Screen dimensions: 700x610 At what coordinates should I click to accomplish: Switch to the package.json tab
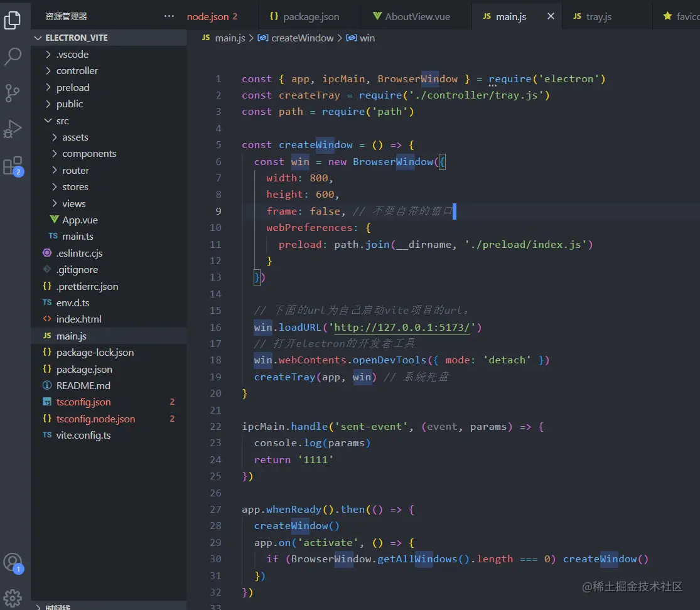pos(305,16)
